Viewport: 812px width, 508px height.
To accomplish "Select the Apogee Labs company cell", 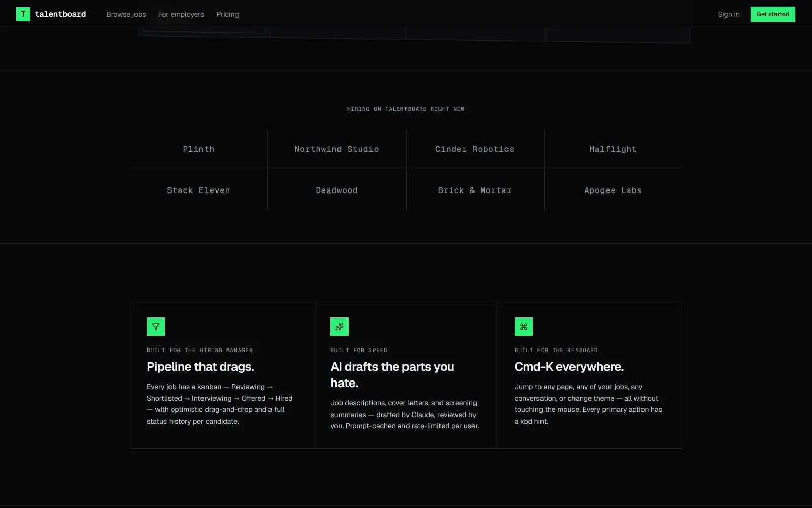I will coord(613,190).
